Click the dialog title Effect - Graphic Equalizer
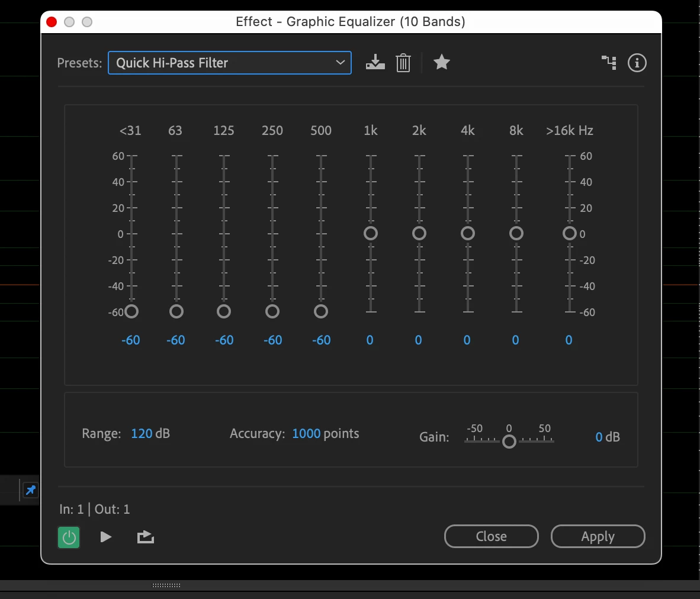 pos(351,21)
